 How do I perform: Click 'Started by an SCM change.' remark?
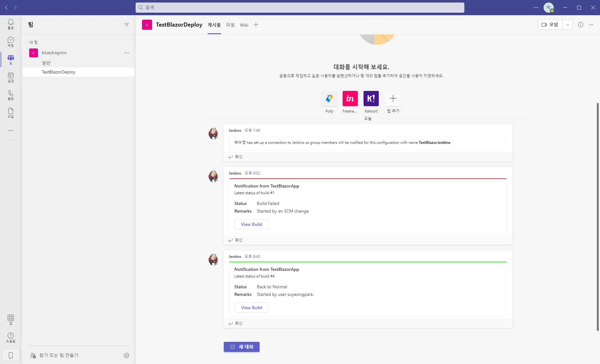pos(283,211)
